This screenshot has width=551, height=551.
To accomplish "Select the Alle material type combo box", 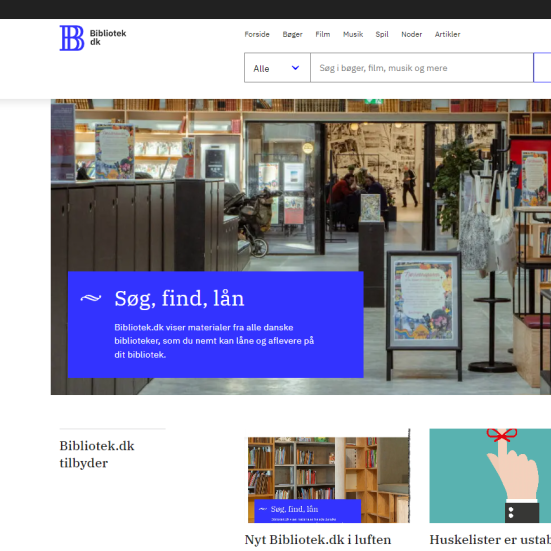I will pyautogui.click(x=277, y=68).
